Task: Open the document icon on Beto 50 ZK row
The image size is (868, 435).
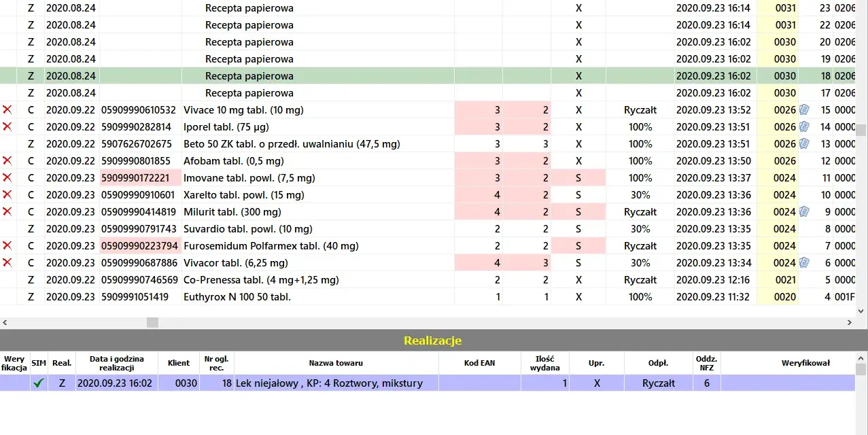Action: click(804, 143)
